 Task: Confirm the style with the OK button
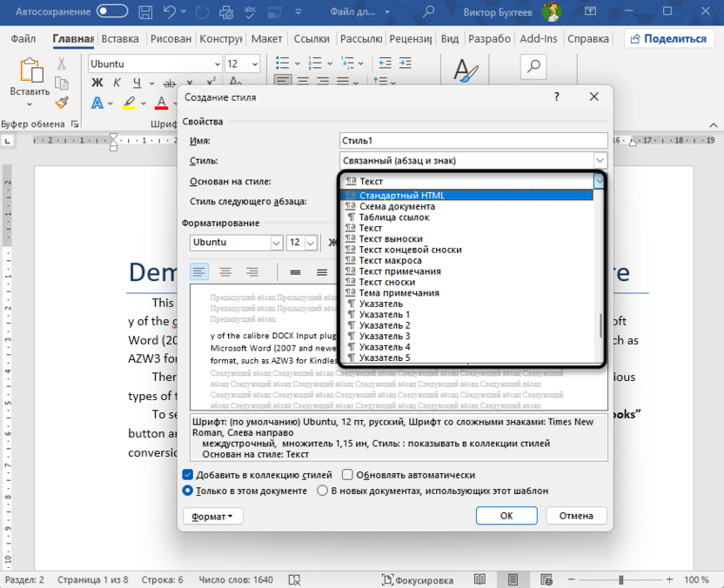click(x=506, y=516)
